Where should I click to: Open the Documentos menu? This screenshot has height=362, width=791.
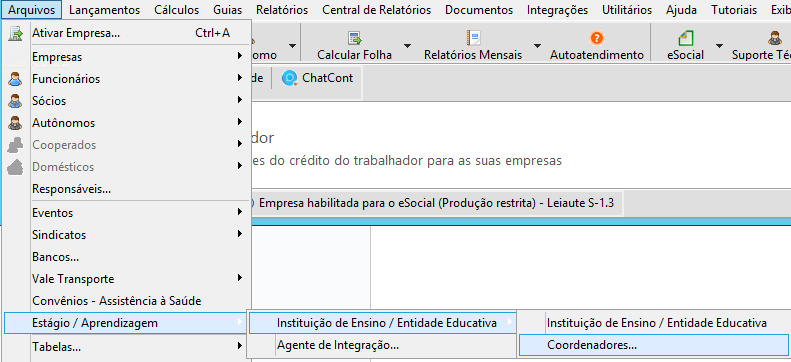tap(479, 10)
